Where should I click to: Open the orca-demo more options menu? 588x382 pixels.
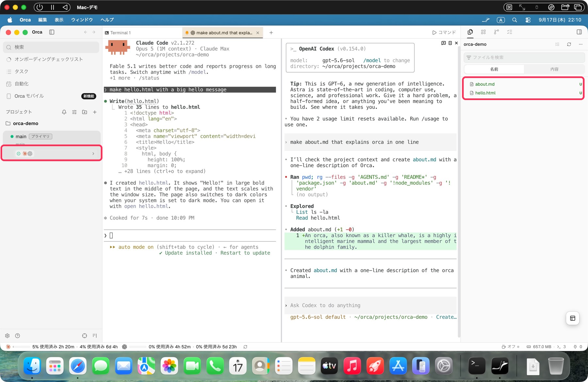click(x=580, y=44)
